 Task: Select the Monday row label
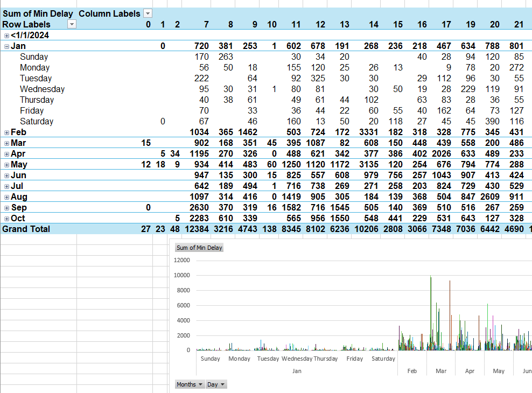point(34,67)
